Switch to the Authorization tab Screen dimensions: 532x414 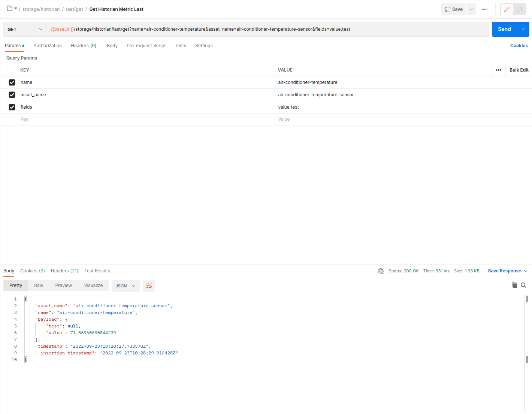pos(48,46)
